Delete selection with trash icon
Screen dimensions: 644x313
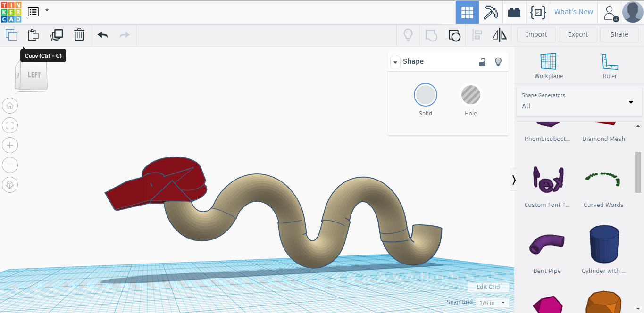point(79,35)
